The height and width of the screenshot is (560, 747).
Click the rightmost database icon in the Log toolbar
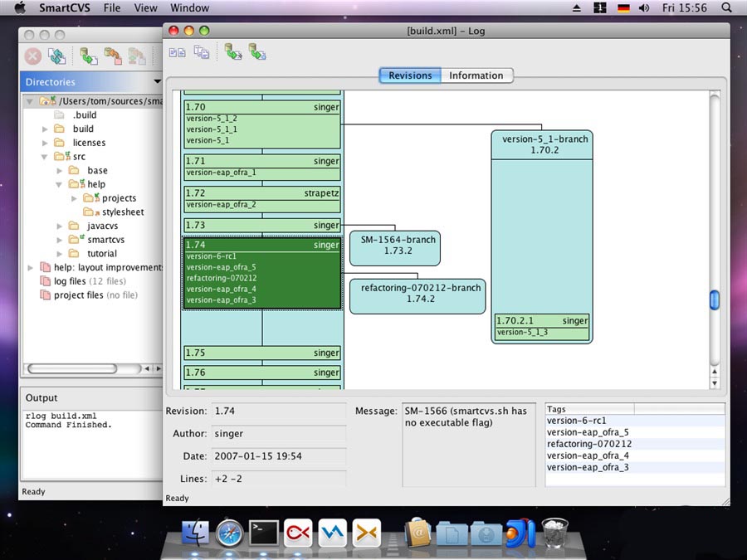point(257,52)
